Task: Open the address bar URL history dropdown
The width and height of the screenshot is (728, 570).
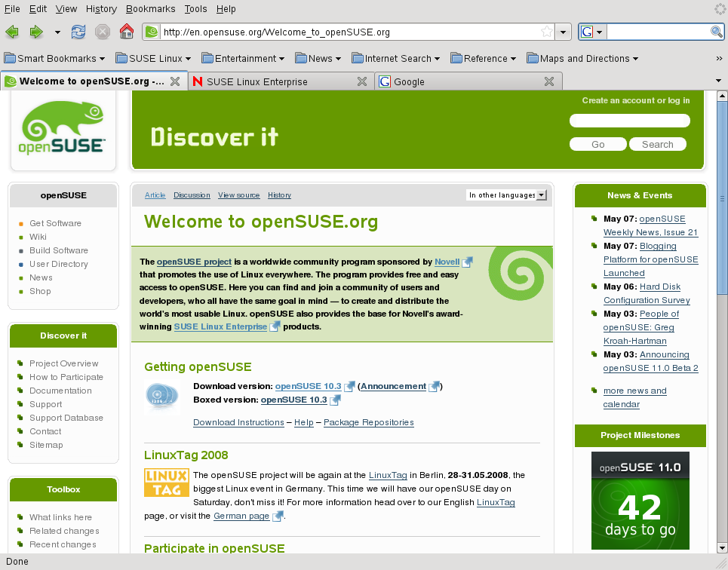Action: tap(564, 32)
